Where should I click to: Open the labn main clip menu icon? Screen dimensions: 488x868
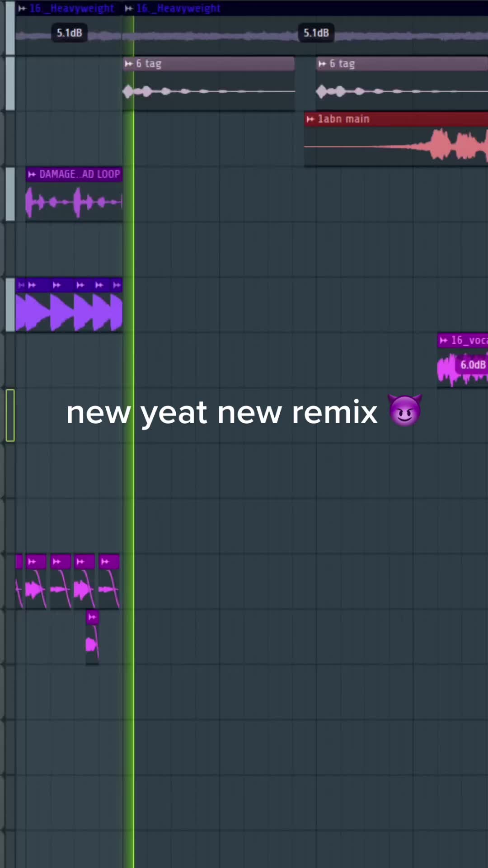(310, 119)
